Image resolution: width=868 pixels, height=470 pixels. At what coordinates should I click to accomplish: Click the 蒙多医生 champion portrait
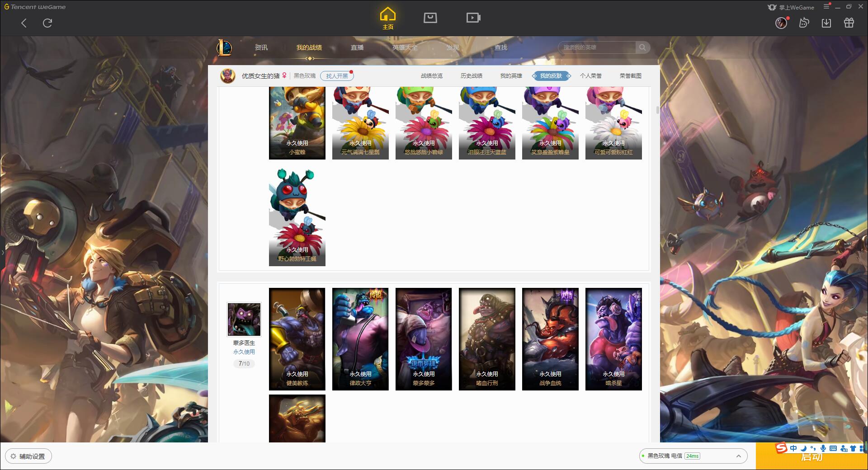tap(244, 320)
